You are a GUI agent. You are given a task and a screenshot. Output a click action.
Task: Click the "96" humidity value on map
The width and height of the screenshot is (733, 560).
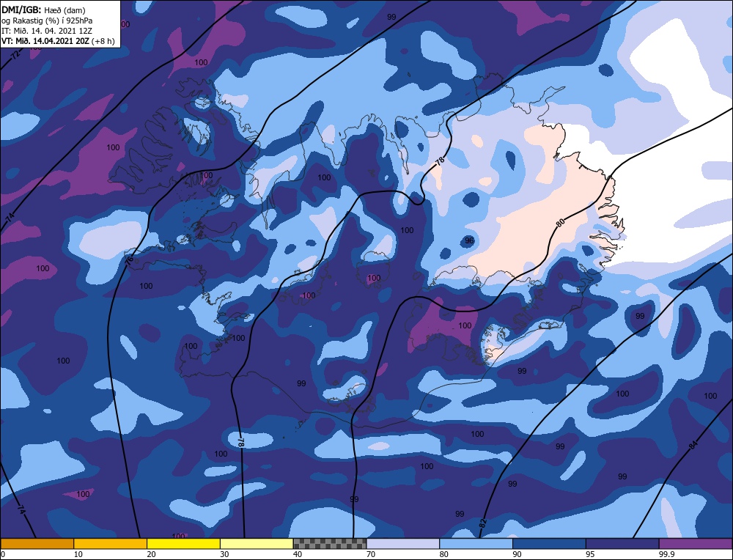coord(469,240)
